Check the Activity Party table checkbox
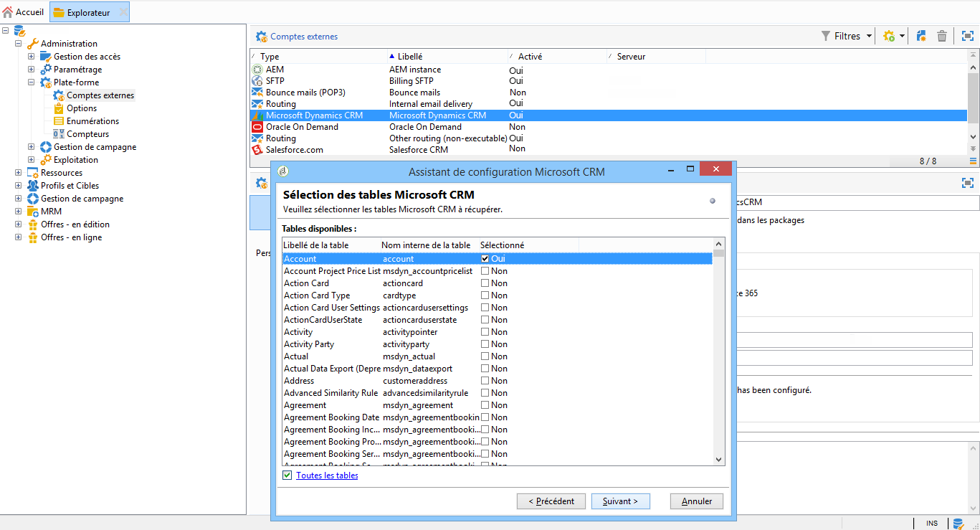The image size is (980, 530). click(x=485, y=344)
